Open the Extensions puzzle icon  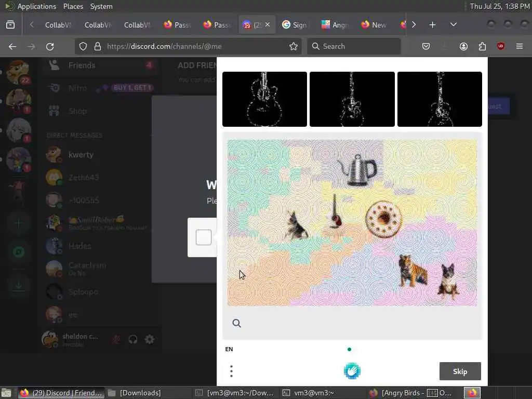tap(482, 46)
